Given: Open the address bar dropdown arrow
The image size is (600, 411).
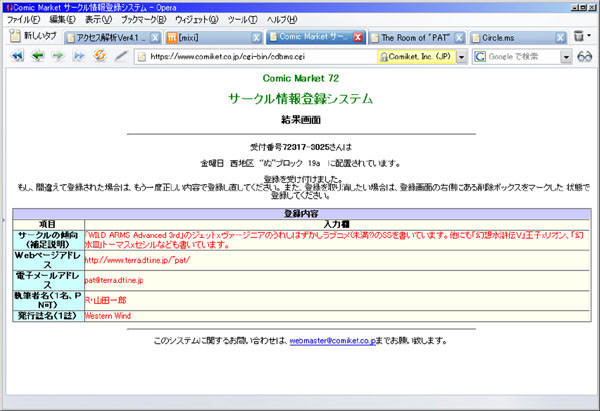Looking at the screenshot, I should pyautogui.click(x=461, y=57).
